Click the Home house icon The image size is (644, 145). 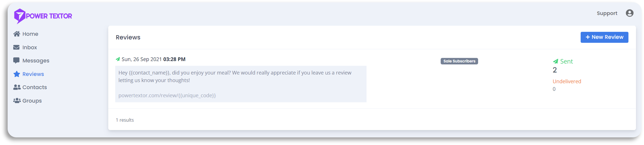click(17, 34)
